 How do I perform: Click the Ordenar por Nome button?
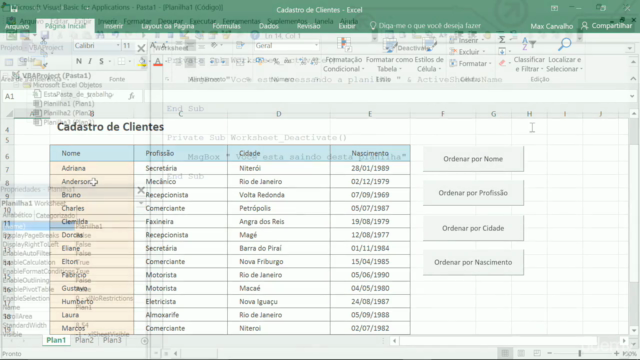point(473,159)
